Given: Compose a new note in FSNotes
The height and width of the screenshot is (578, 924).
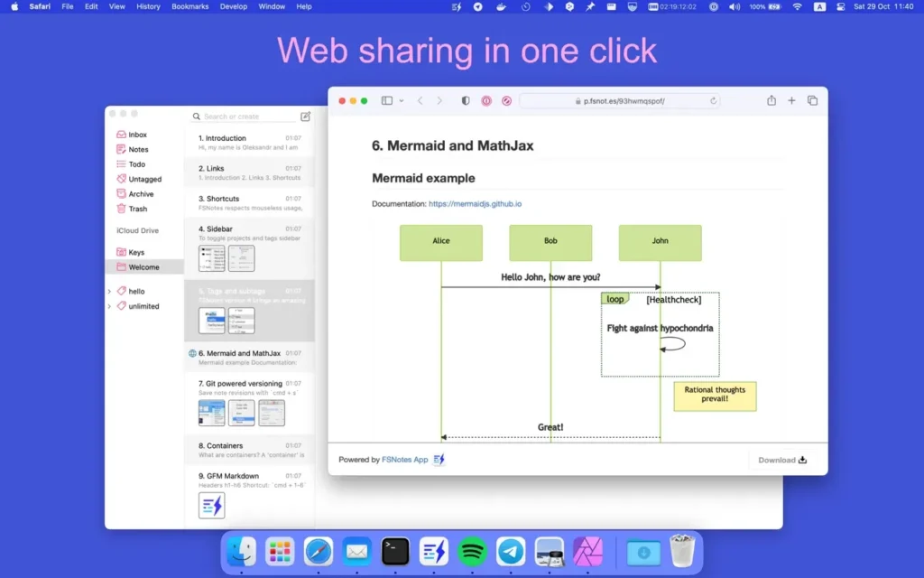Looking at the screenshot, I should [x=305, y=116].
